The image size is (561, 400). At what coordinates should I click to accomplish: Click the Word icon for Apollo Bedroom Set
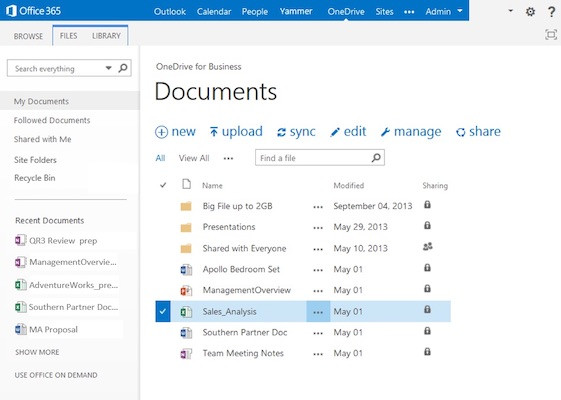pyautogui.click(x=186, y=269)
